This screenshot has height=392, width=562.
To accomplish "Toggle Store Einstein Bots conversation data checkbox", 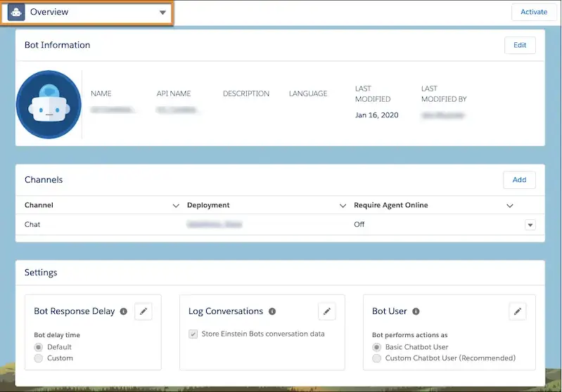I will (x=193, y=334).
